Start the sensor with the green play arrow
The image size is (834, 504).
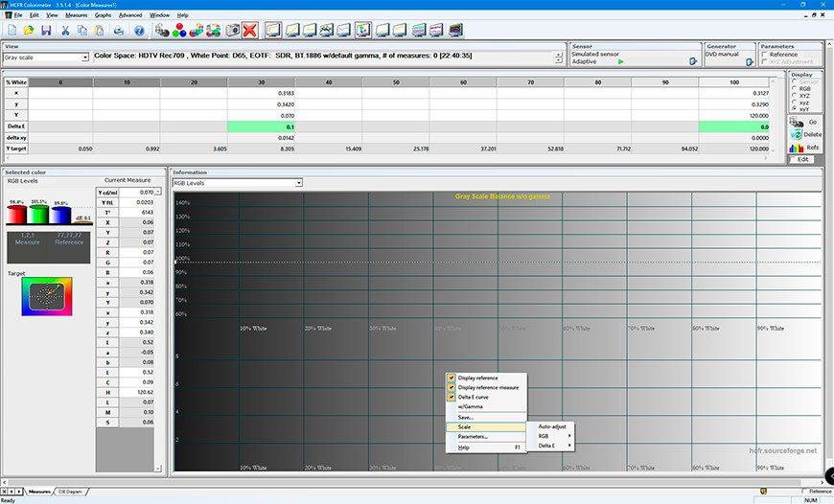[x=620, y=61]
